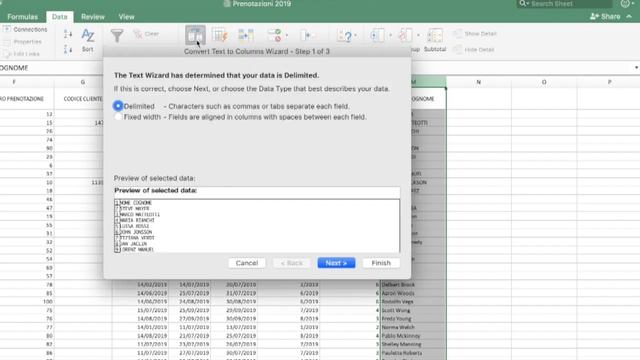
Task: Open the custom Sort tool
Action: coord(88,40)
